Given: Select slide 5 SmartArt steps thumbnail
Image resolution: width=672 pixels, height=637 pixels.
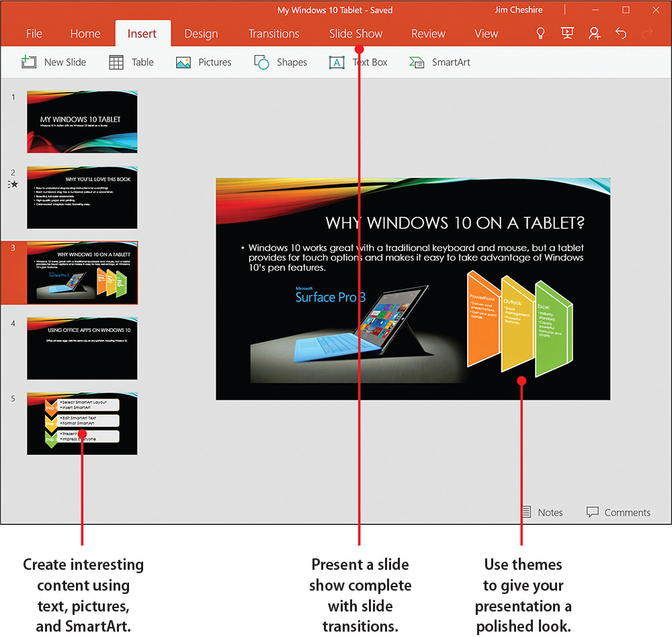Looking at the screenshot, I should [82, 423].
